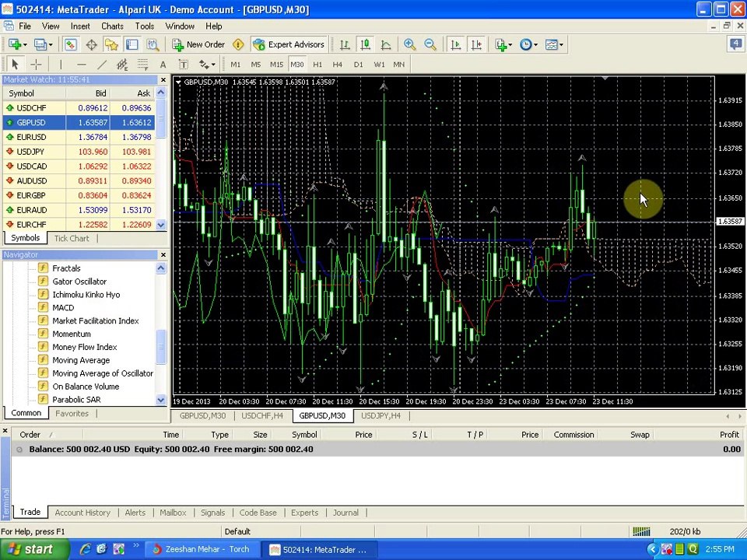Open the Strategy Tester magnifier icon
This screenshot has width=747, height=560.
pos(153,45)
